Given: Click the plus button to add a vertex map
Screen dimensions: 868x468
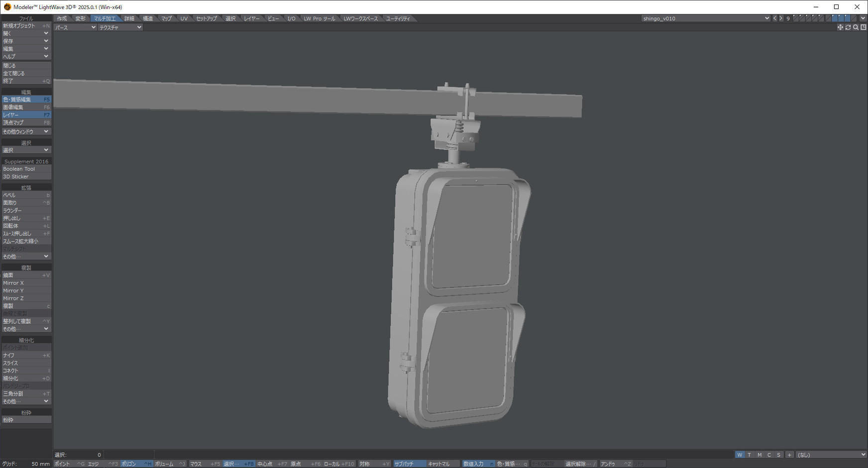Looking at the screenshot, I should pyautogui.click(x=789, y=455).
